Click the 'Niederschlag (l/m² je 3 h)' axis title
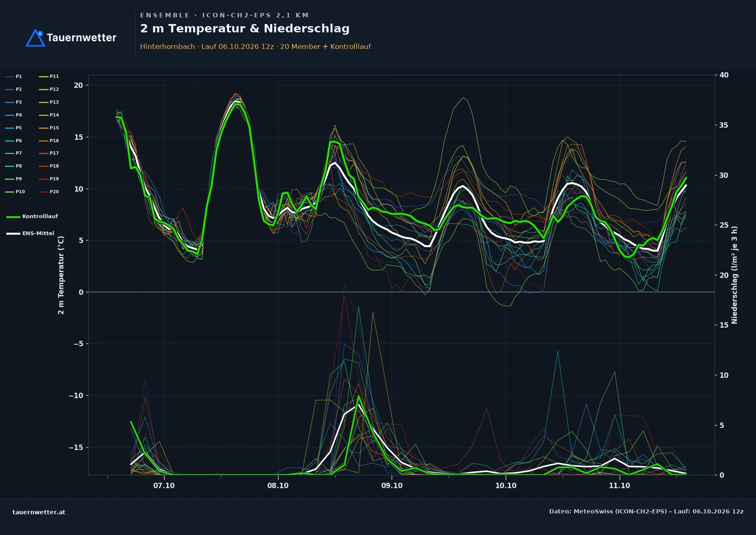This screenshot has height=535, width=756. tap(734, 275)
